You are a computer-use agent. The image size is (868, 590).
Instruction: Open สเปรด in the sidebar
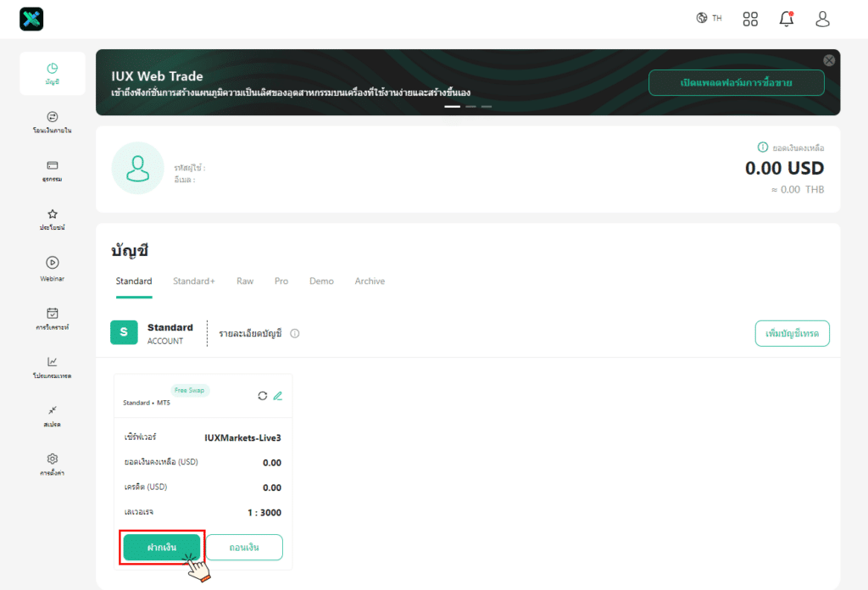[x=53, y=416]
